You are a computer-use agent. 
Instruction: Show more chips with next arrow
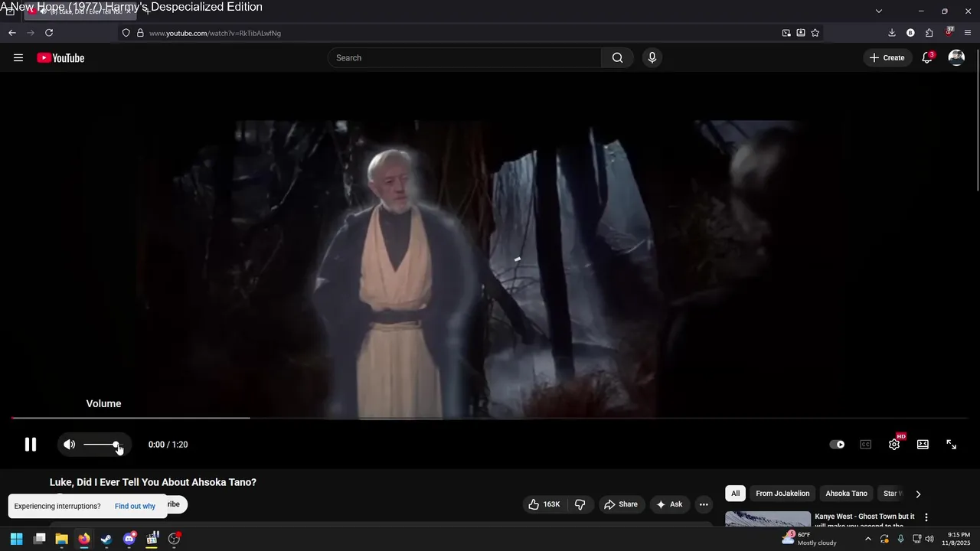coord(918,494)
